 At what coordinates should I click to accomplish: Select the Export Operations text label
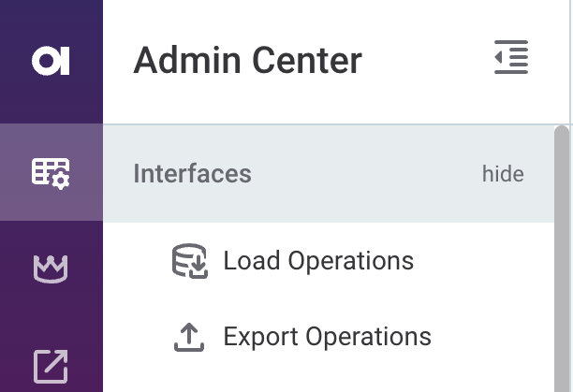[327, 337]
